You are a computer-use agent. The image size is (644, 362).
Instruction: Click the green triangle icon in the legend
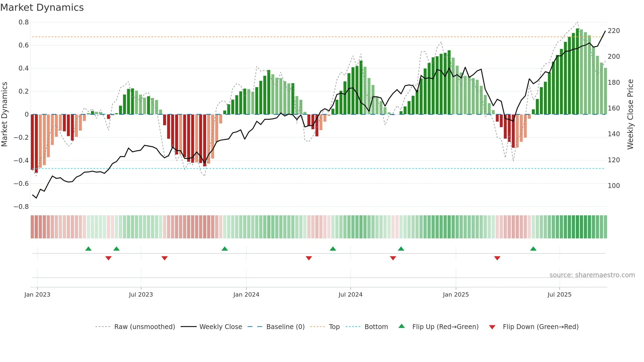(x=402, y=326)
